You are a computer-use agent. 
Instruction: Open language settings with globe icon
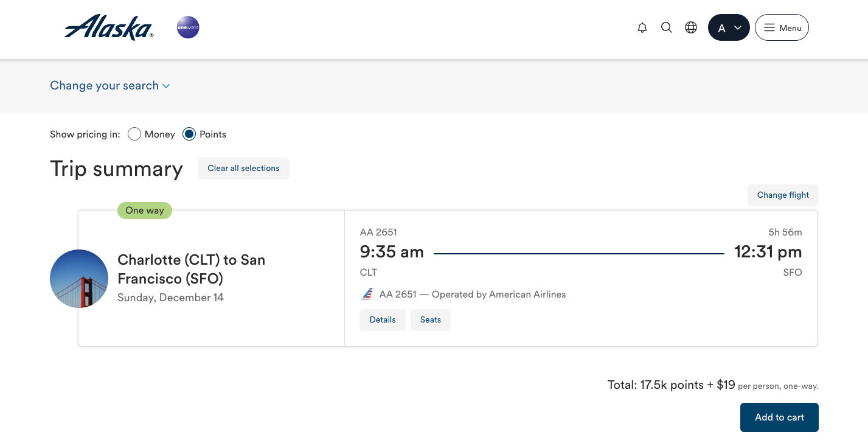pos(690,27)
